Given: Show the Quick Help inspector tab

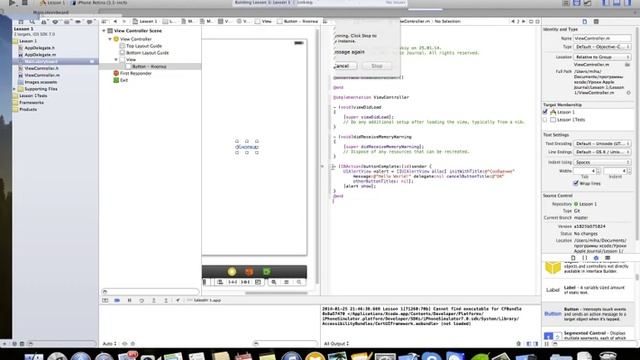Looking at the screenshot, I should (x=596, y=21).
